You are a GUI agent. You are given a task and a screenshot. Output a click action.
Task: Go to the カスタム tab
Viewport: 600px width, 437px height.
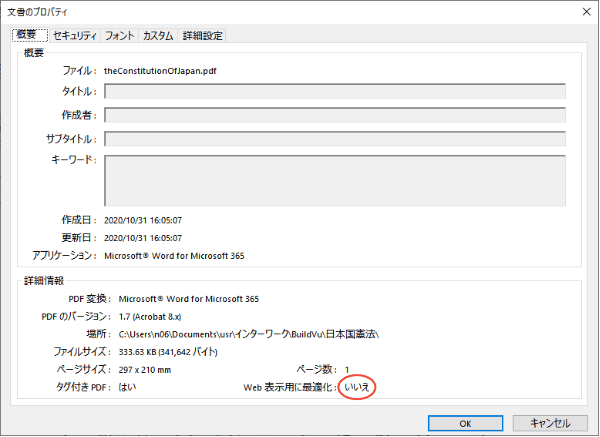coord(158,36)
